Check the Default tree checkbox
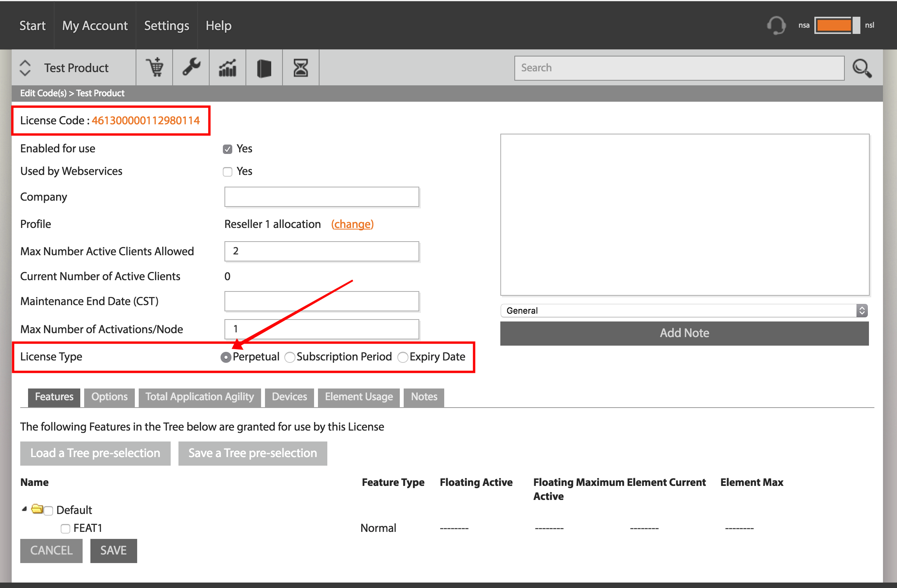The width and height of the screenshot is (897, 588). (x=48, y=510)
